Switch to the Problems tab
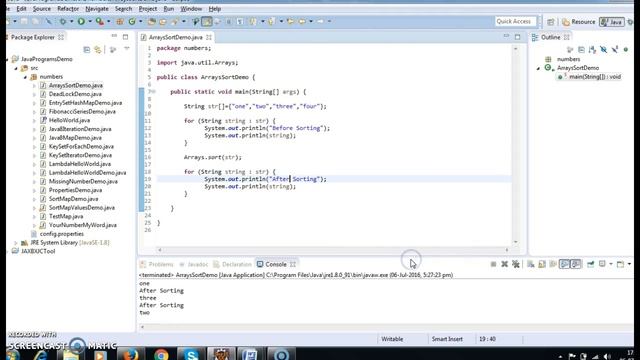Image resolution: width=640 pixels, height=360 pixels. tap(157, 264)
